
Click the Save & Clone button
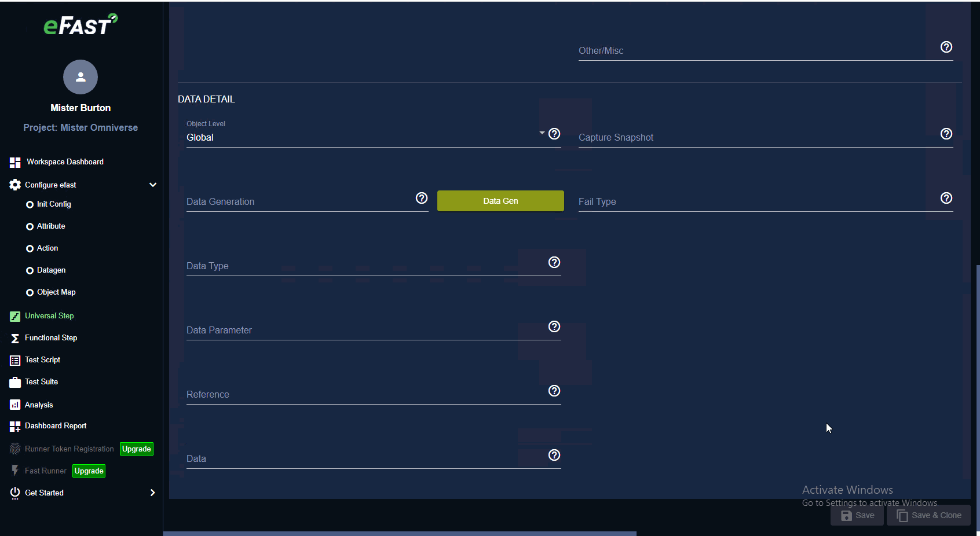(x=928, y=515)
